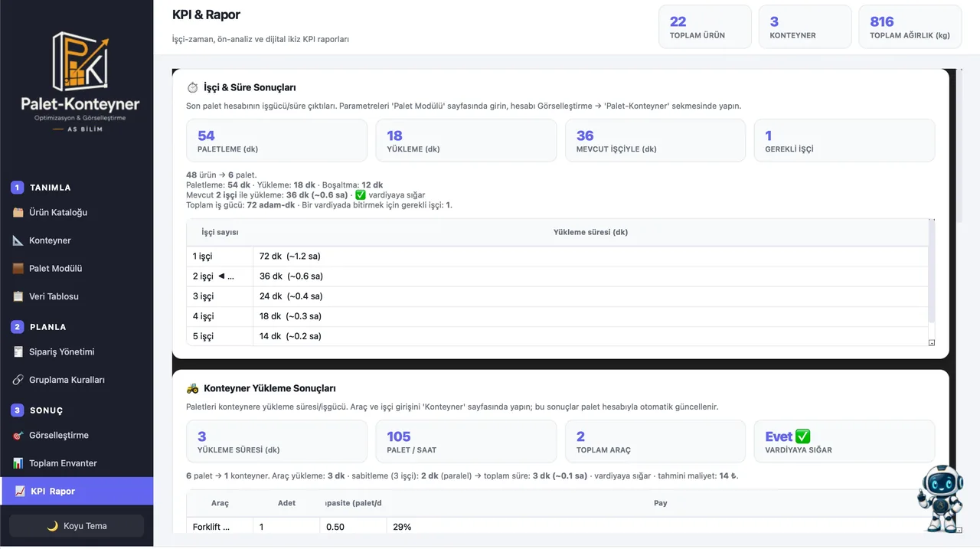Screen dimensions: 980x549
Task: Click the stopwatch icon beside İşçi & Süre Sonuçları
Action: [192, 88]
